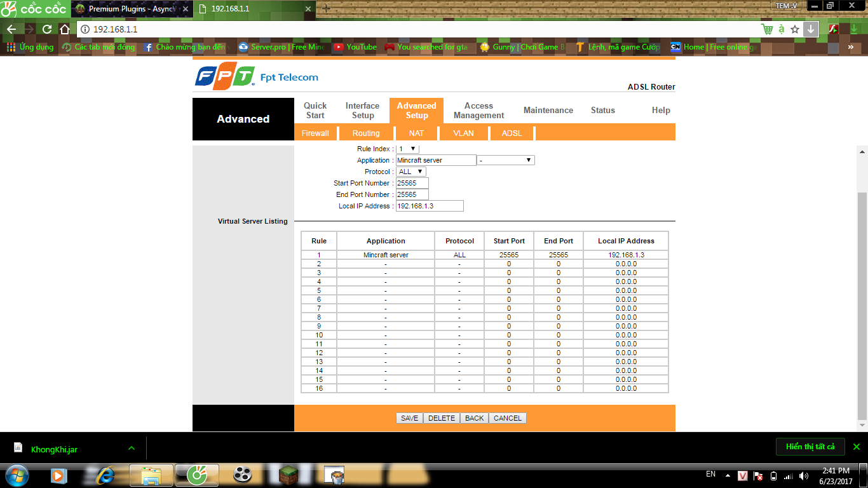Click the BACK button
The width and height of the screenshot is (868, 488).
coord(475,418)
